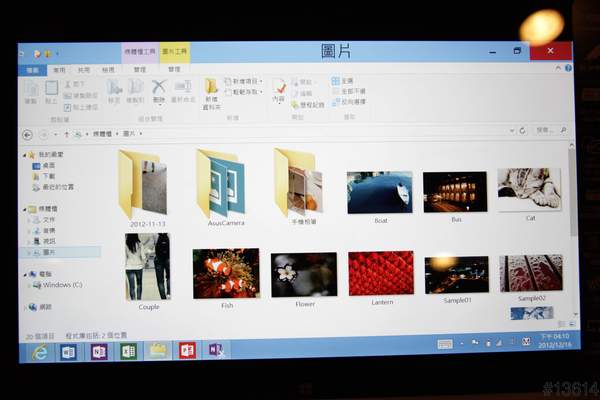Viewport: 600px width, 400px height.
Task: Click the search input field
Action: click(550, 130)
